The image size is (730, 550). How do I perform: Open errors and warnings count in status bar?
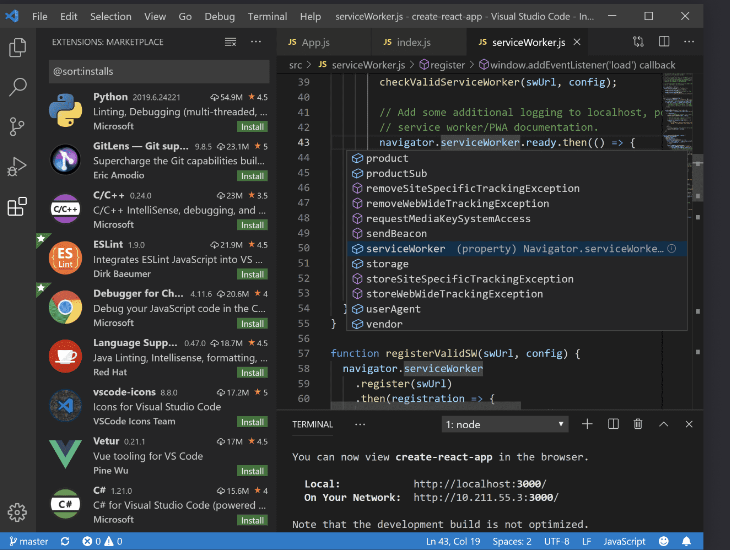click(102, 541)
